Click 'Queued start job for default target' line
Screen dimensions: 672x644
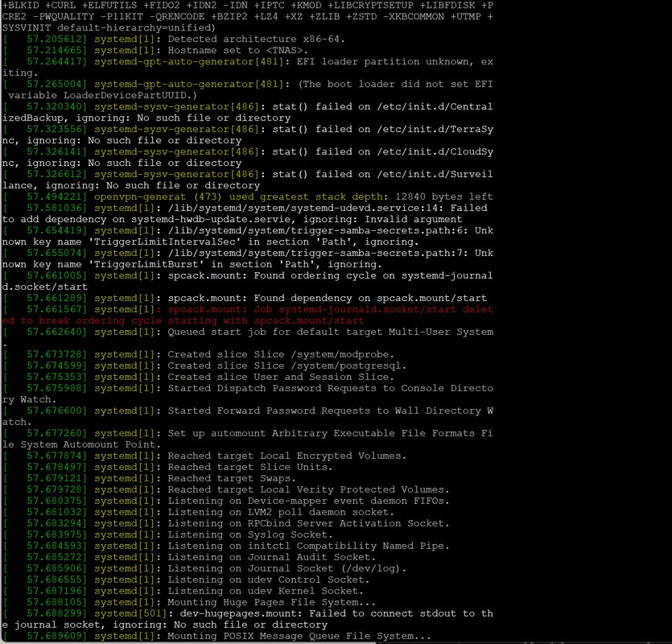[x=275, y=332]
